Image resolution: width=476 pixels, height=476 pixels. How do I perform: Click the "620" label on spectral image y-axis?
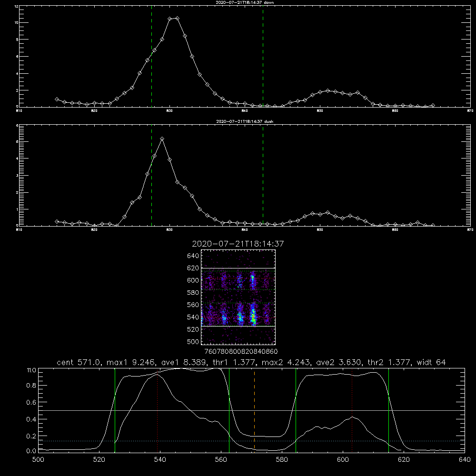(193, 268)
